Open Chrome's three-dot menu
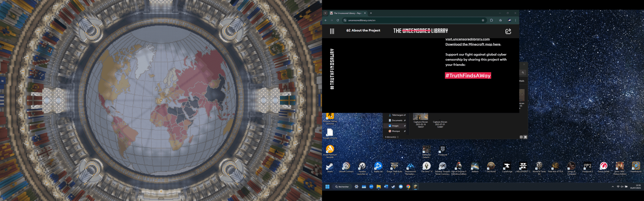 point(515,20)
